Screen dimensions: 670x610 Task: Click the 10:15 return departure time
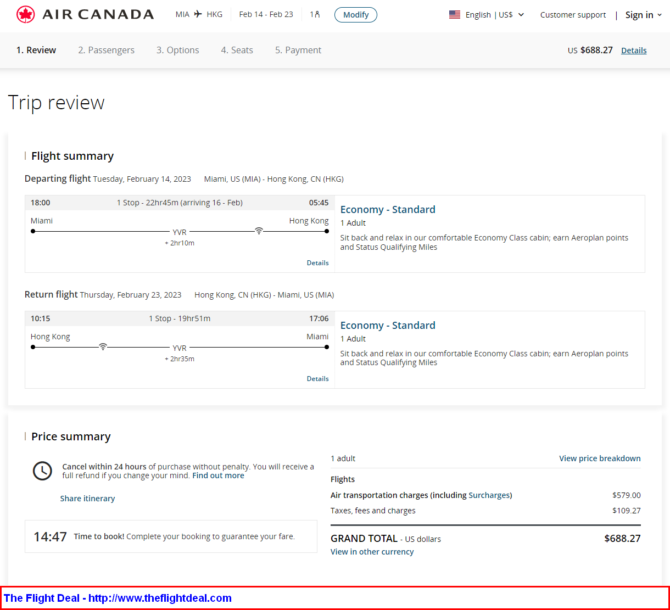40,318
